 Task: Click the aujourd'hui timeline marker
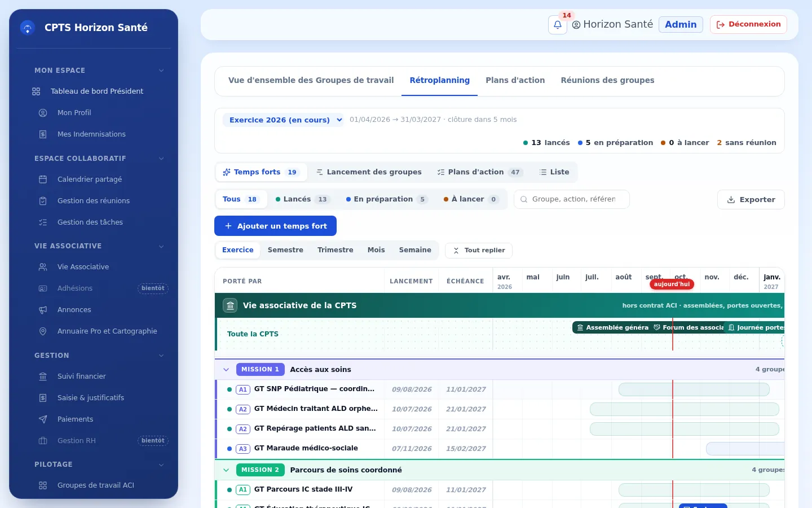(x=672, y=284)
